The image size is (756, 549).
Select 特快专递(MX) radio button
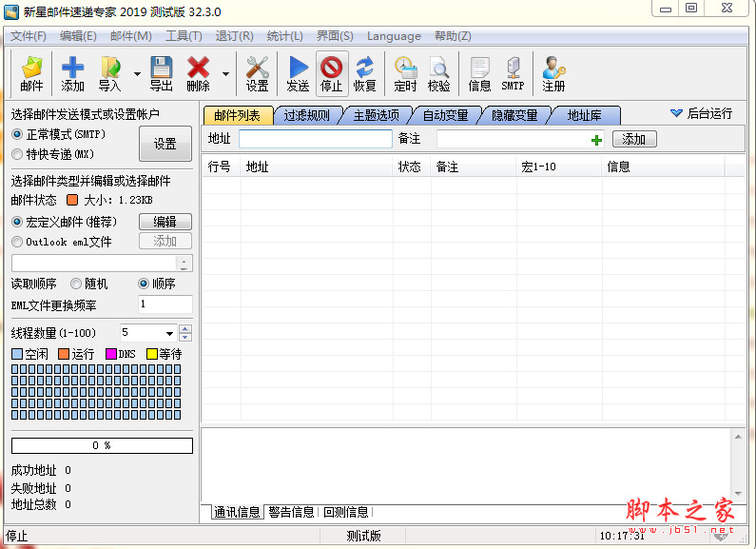pos(17,153)
